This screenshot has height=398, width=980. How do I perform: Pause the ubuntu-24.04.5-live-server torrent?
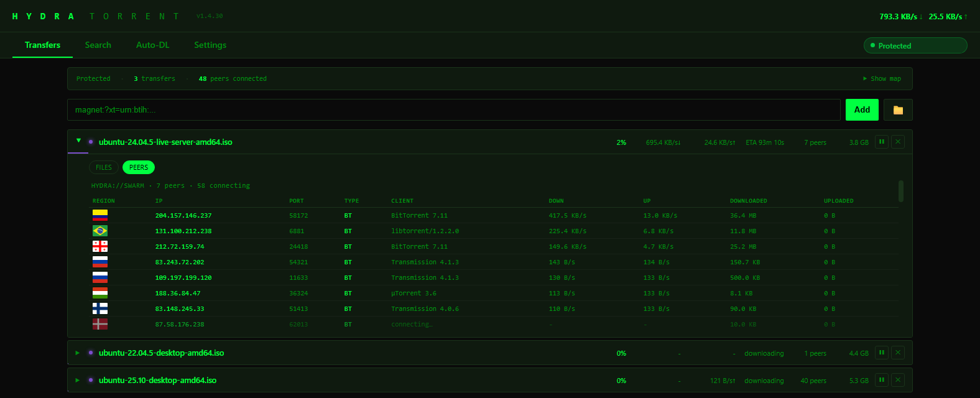(x=881, y=142)
